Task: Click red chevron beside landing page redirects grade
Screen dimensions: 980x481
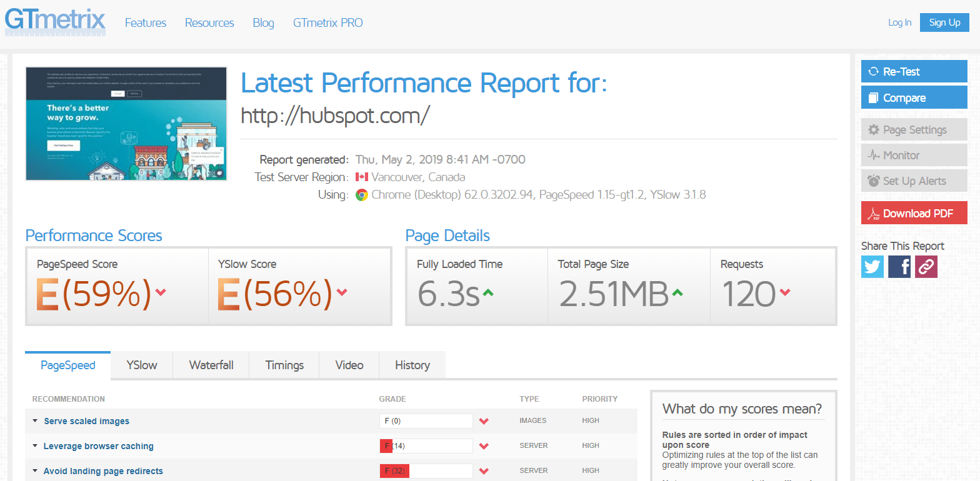Action: coord(484,471)
